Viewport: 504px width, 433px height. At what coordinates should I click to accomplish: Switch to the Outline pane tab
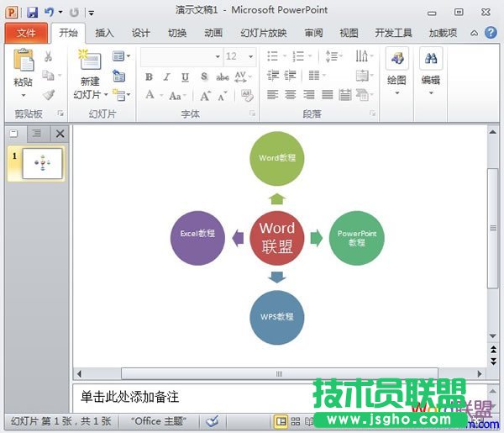click(36, 133)
